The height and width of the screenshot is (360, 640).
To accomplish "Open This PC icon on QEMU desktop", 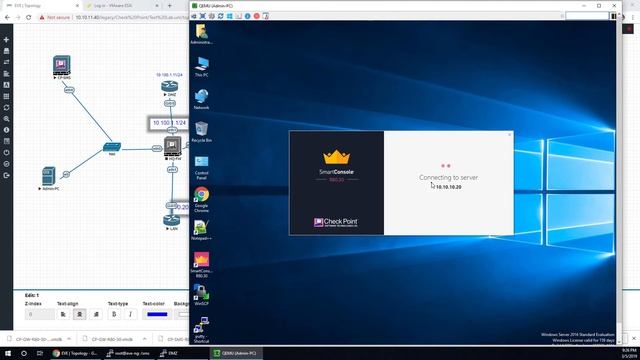I will (201, 67).
